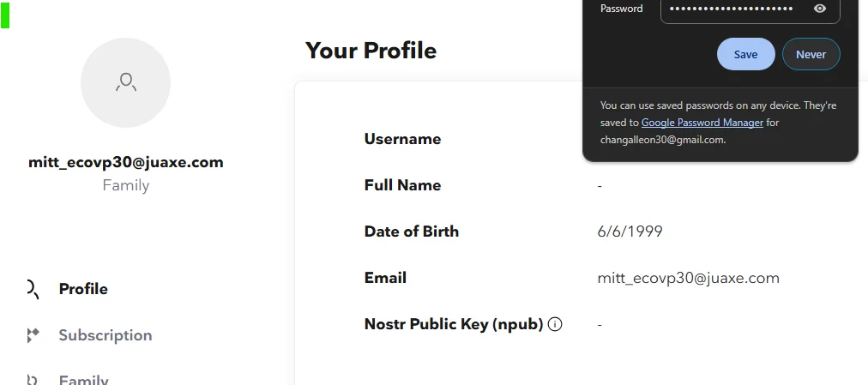The image size is (868, 385).
Task: Click email value in profile details
Action: click(688, 278)
